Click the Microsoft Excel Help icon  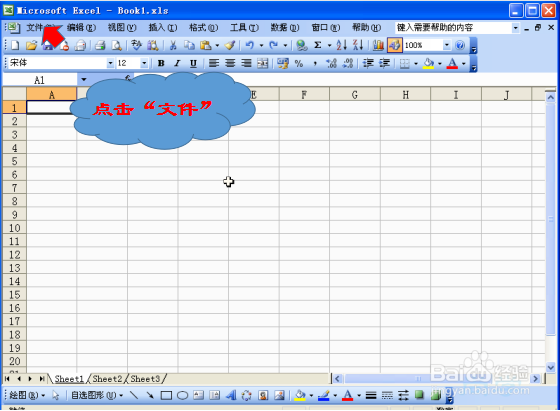(460, 45)
